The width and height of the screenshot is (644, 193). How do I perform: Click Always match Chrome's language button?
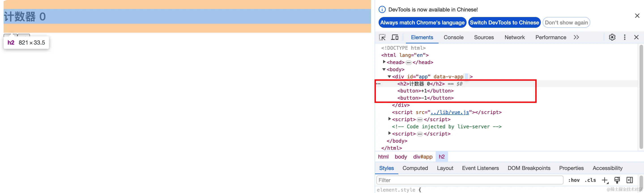pyautogui.click(x=422, y=22)
